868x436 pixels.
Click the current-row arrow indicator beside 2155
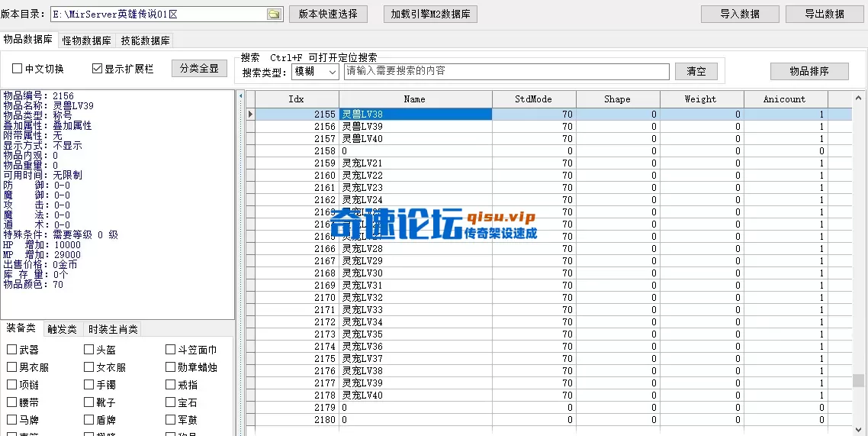[250, 114]
